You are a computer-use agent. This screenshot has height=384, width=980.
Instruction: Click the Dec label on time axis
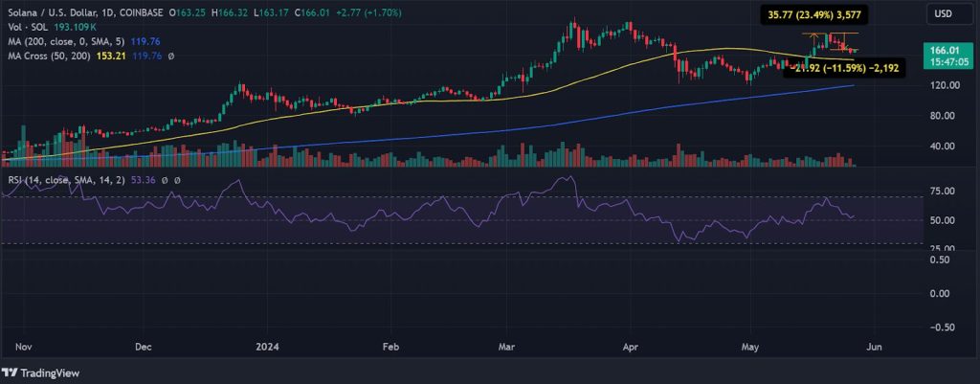(144, 346)
